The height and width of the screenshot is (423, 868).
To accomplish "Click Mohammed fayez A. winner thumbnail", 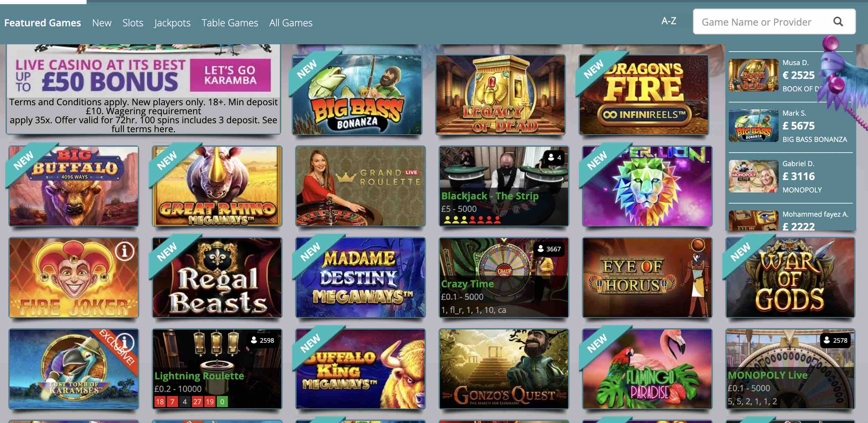I will 753,220.
